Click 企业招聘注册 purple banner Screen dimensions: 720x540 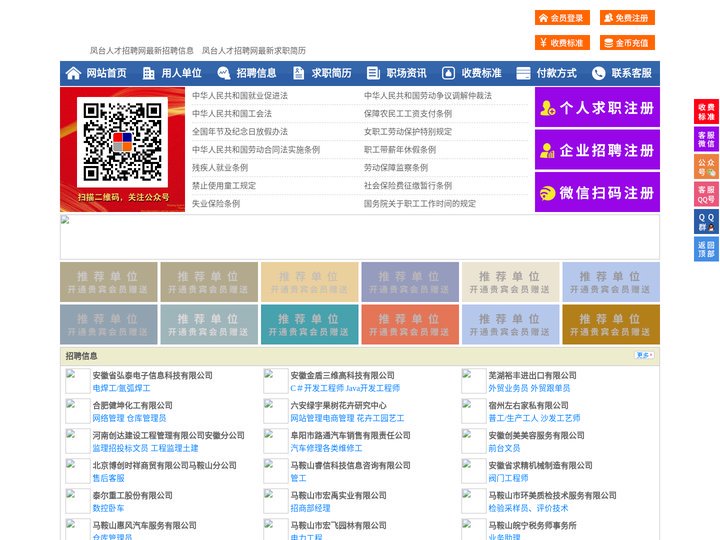[597, 150]
